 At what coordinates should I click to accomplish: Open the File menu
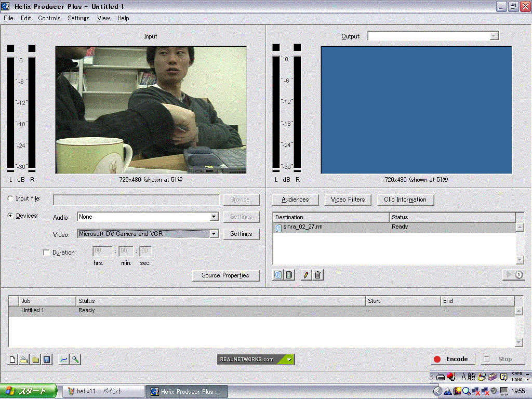point(8,18)
